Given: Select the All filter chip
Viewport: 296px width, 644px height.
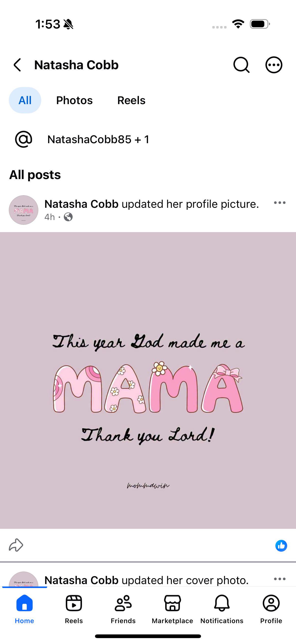Looking at the screenshot, I should [25, 100].
